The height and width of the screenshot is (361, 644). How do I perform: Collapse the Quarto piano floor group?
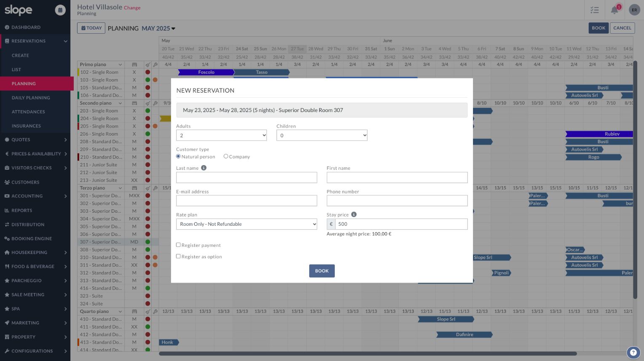click(x=120, y=312)
